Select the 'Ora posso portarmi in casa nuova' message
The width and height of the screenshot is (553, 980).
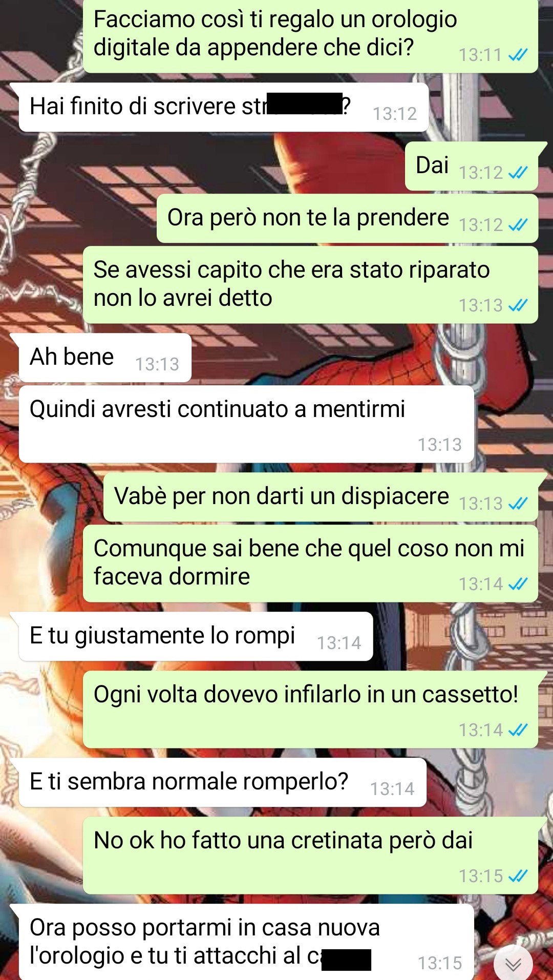pyautogui.click(x=246, y=942)
